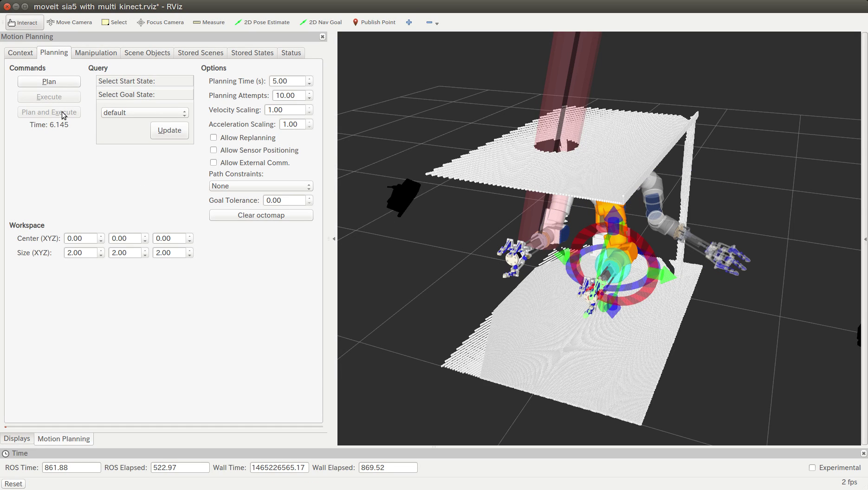Click the third Size (XYZ) field

(169, 253)
